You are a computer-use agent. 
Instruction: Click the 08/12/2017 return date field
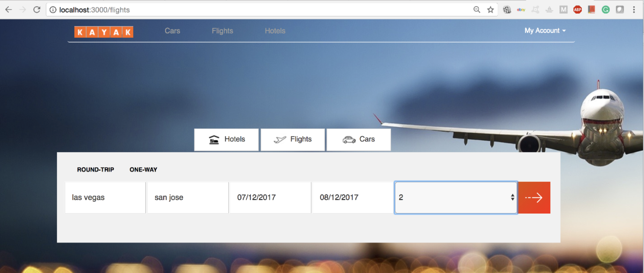352,198
